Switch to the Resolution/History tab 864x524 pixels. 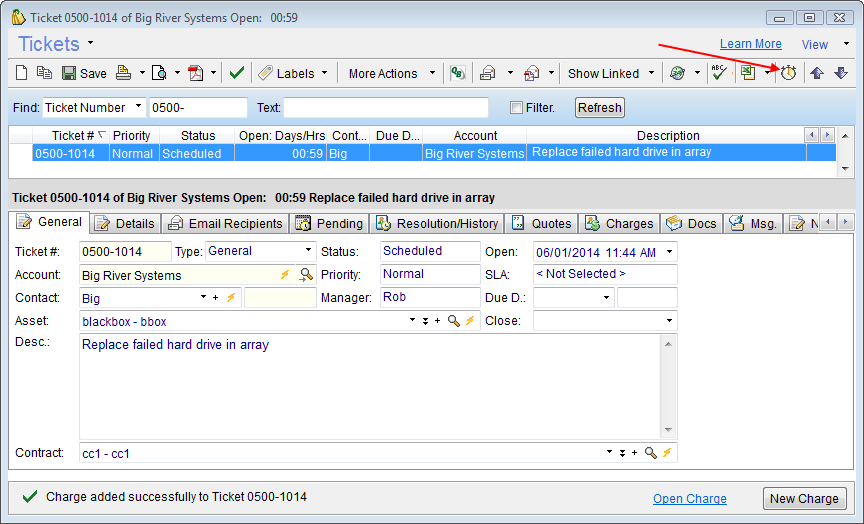point(436,223)
